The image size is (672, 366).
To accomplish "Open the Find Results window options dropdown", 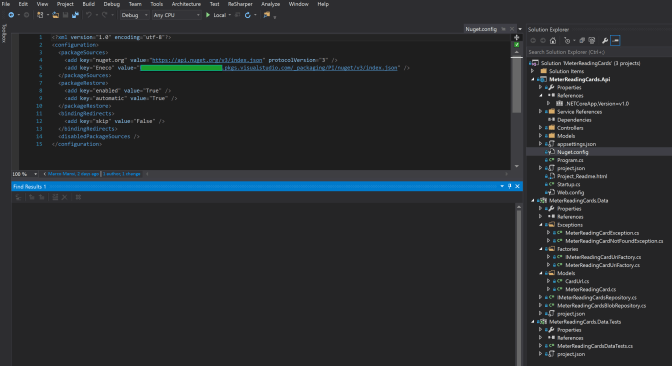I will (502, 186).
